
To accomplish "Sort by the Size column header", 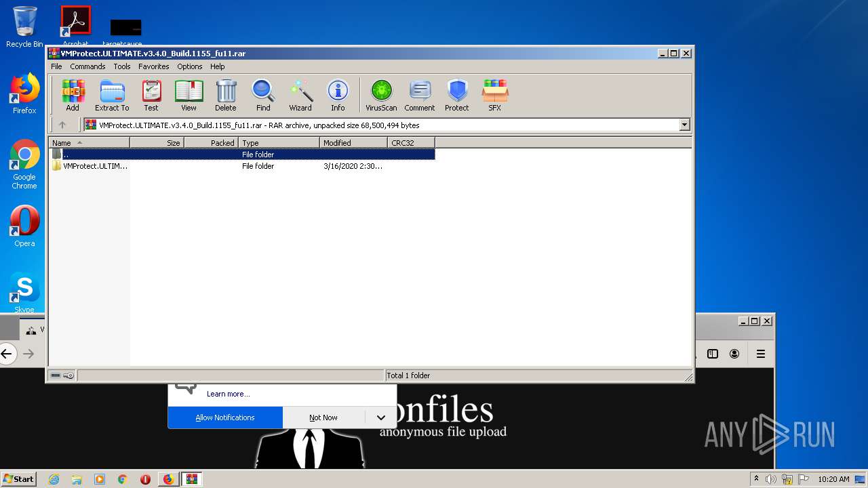I will [x=157, y=142].
